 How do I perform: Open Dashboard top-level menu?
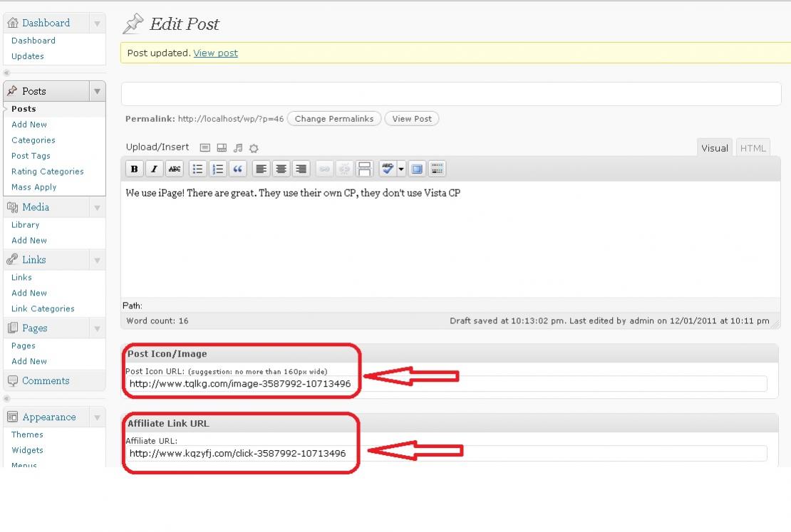tap(46, 23)
